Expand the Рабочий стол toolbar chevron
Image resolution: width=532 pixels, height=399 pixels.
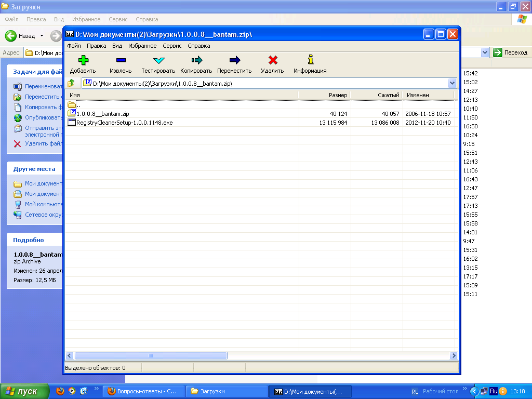coord(464,389)
